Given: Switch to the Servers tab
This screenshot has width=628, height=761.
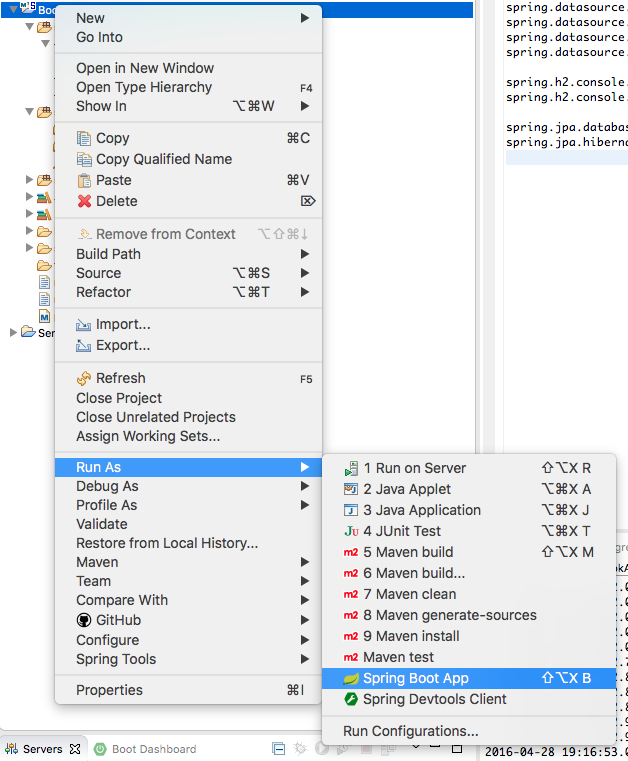Looking at the screenshot, I should [x=42, y=749].
